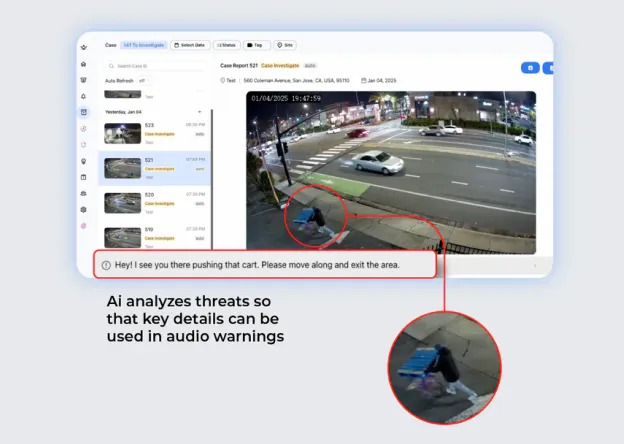624x444 pixels.
Task: Select the 141 To Investigate tab
Action: (142, 45)
